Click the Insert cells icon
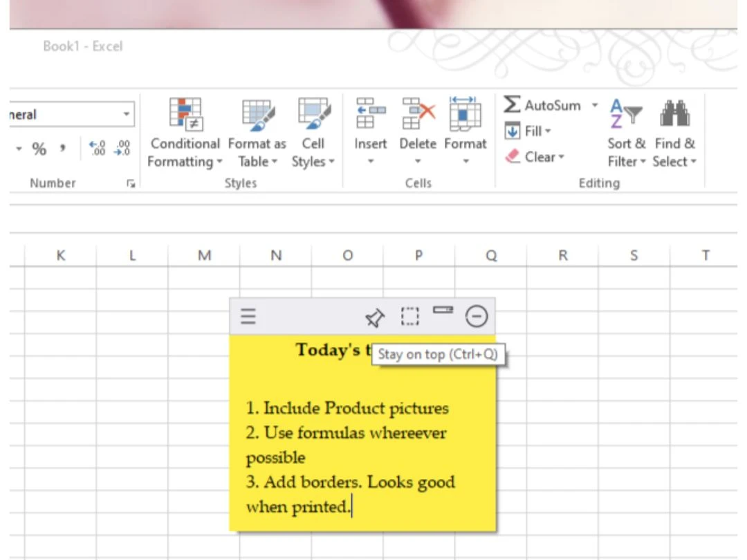 (x=370, y=115)
